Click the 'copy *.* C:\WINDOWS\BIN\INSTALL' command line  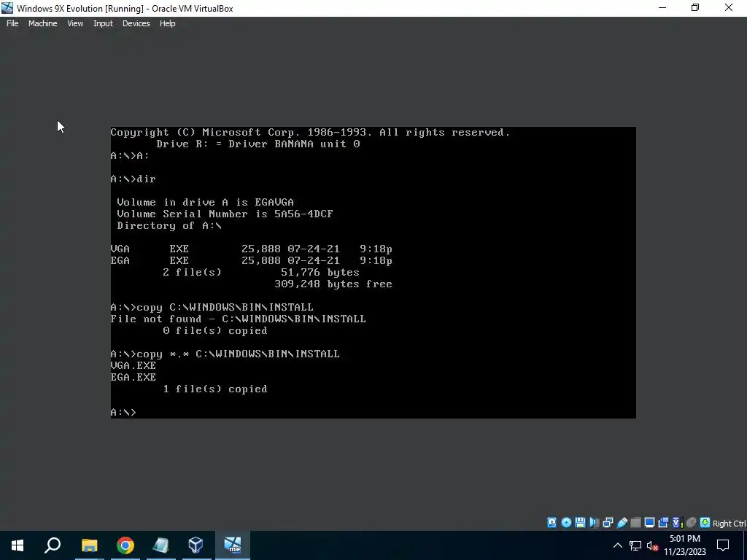point(225,354)
